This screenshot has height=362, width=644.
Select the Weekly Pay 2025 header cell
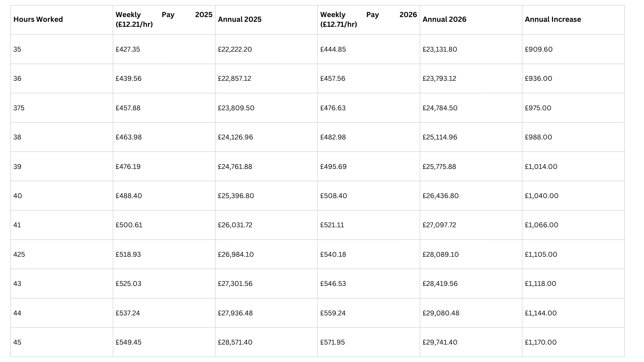[164, 19]
